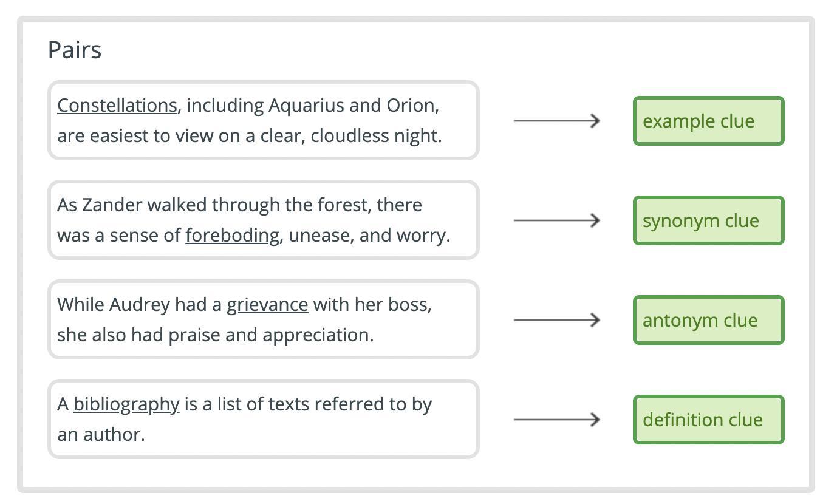Click the word Aquarius in the first sentence

[x=307, y=106]
